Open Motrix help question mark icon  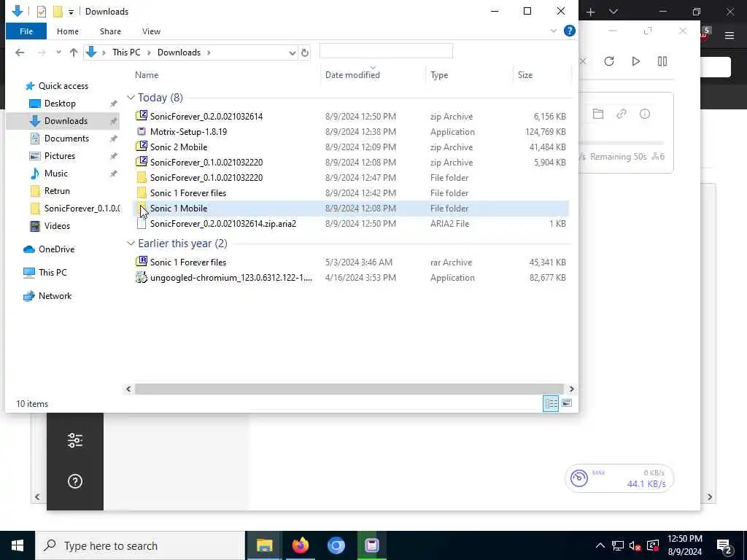tap(75, 481)
